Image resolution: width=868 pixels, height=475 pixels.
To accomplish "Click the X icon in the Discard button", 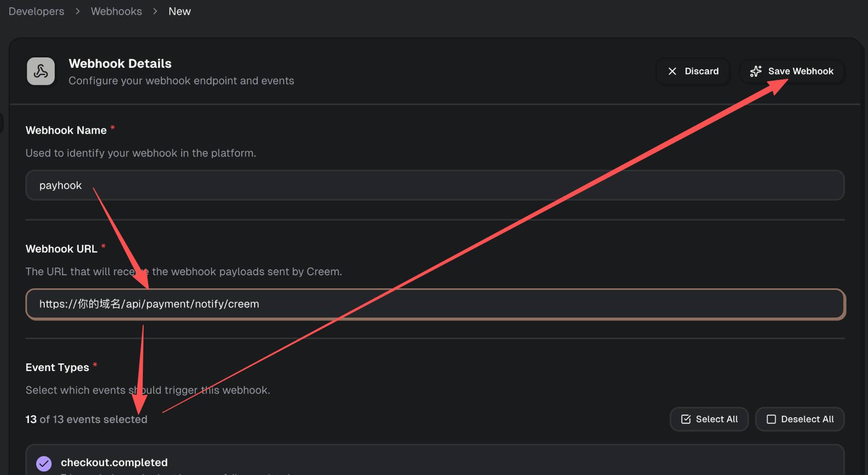I will click(672, 71).
